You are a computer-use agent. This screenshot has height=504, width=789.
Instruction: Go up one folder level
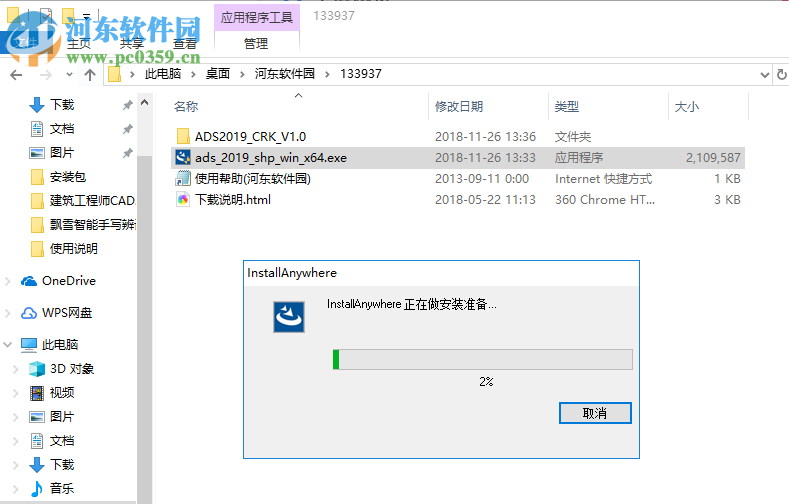(x=90, y=75)
